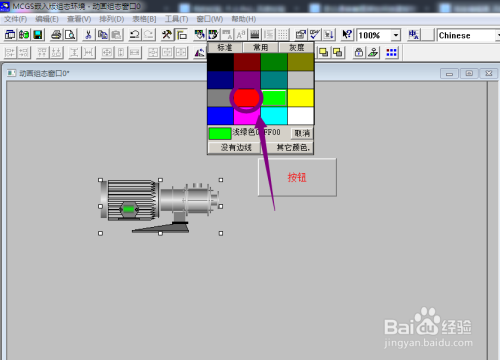Screen dimensions: 500x360
Task: Click the database cylinders toolbar icon
Action: (x=24, y=35)
